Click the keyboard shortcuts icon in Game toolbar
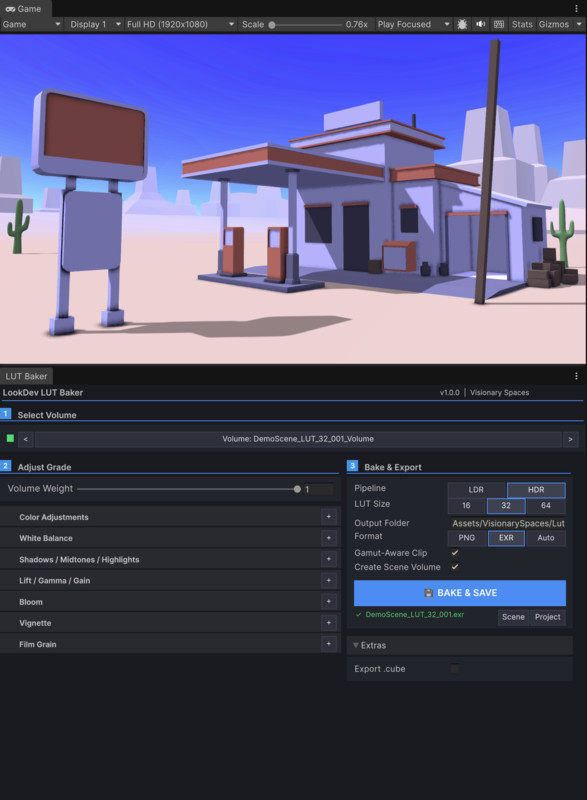Viewport: 587px width, 800px height. pos(499,24)
